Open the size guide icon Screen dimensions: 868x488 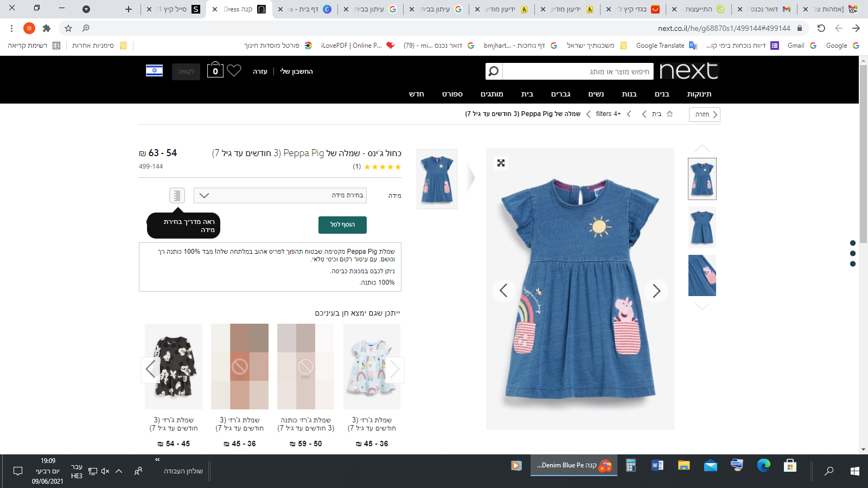[x=177, y=195]
